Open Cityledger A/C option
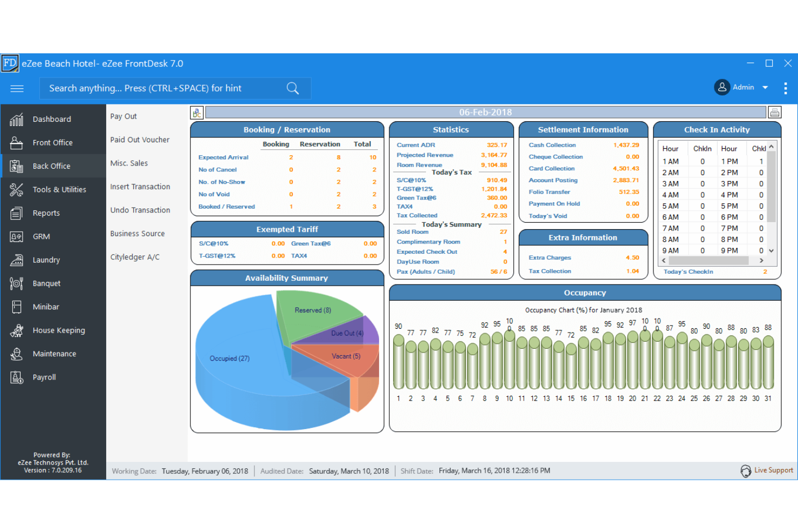The image size is (798, 532). (135, 257)
